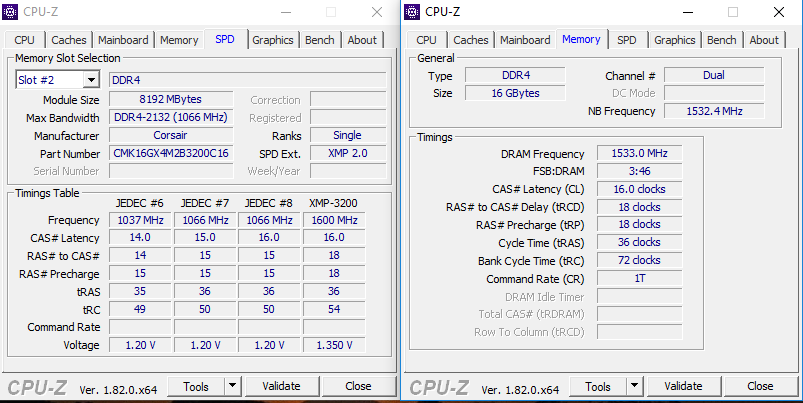Open Mainboard tab in left window
The width and height of the screenshot is (803, 403).
tap(123, 40)
